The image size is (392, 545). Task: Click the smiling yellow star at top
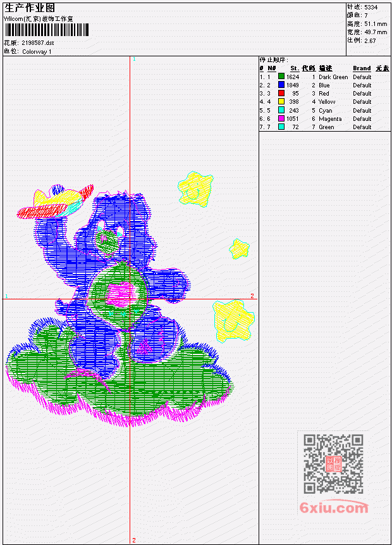[x=195, y=189]
